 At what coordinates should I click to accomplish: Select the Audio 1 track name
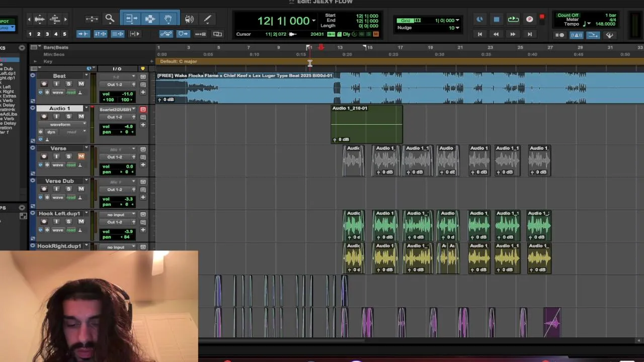pos(59,109)
